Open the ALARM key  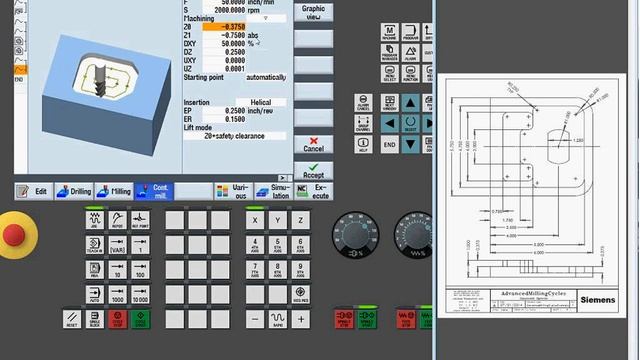(x=410, y=53)
